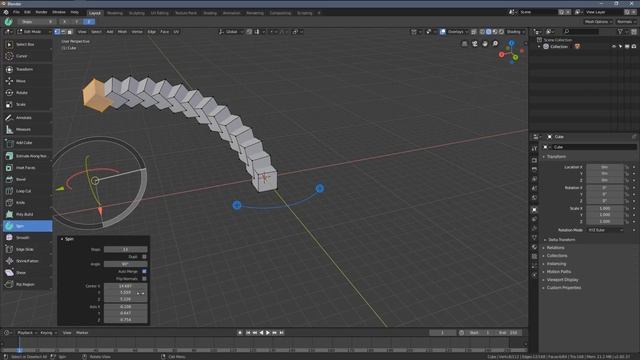Pick the Move tool
Image resolution: width=640 pixels, height=360 pixels.
click(27, 81)
